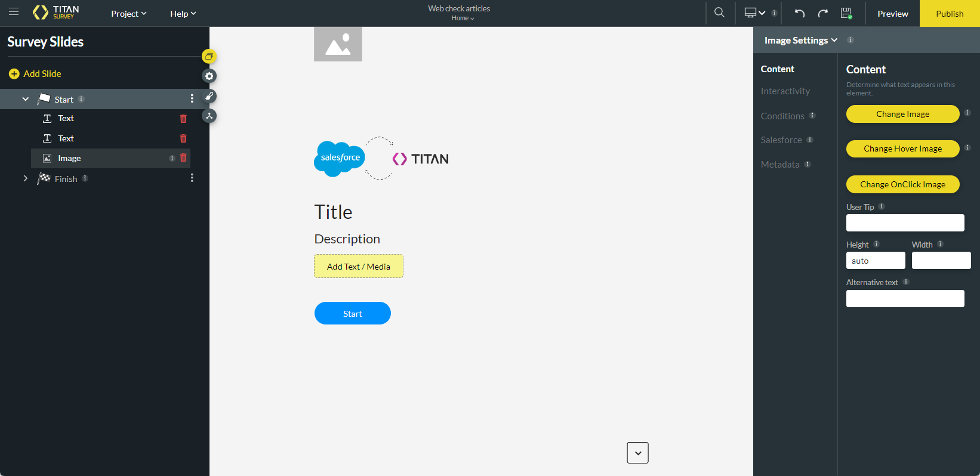
Task: Open the Image Settings dropdown
Action: point(801,40)
